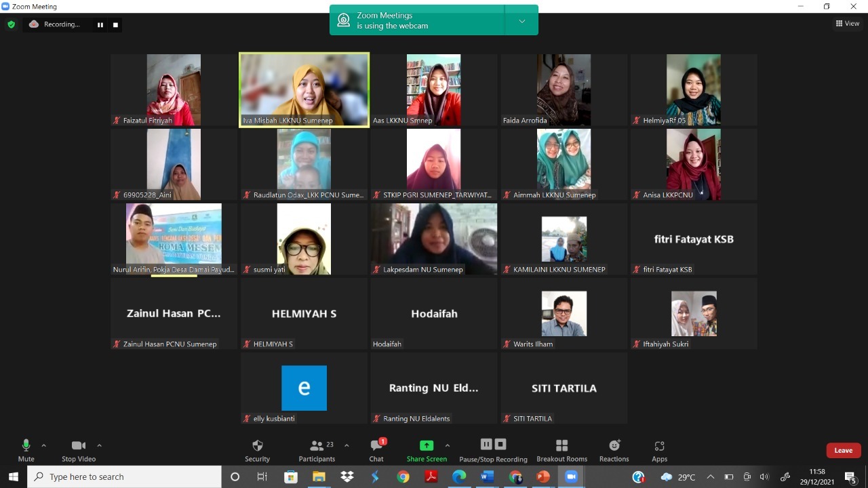
Task: Click the red Leave button
Action: (843, 450)
